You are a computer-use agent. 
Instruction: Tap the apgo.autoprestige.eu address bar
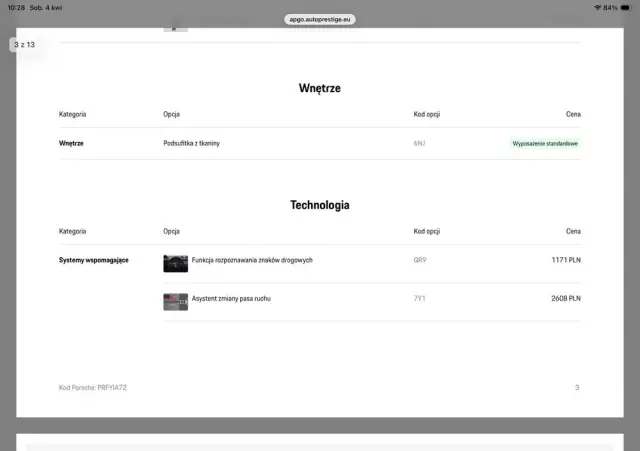320,19
